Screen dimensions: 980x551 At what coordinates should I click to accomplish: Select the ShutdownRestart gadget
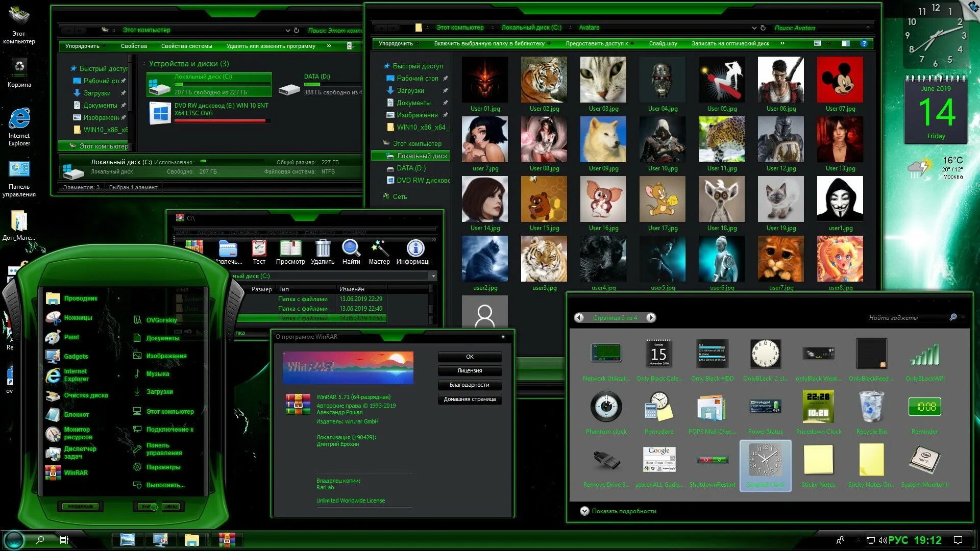712,460
